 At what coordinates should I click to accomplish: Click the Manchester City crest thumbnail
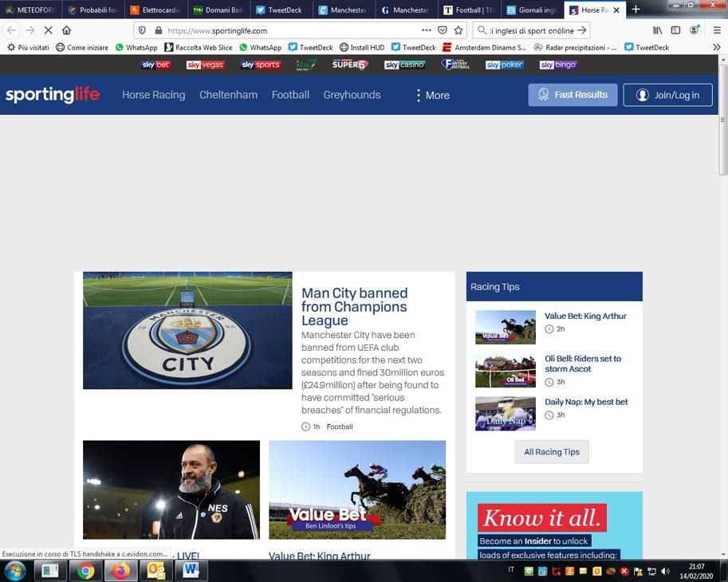pyautogui.click(x=187, y=330)
